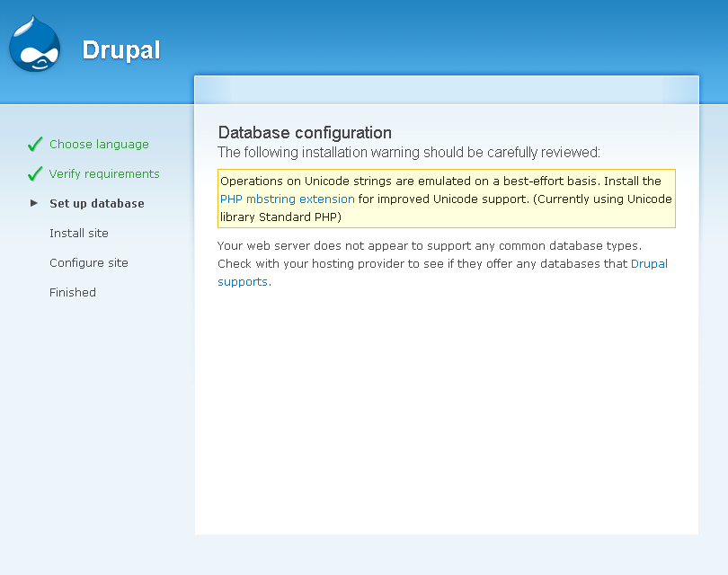Select the Verify requirements step
728x575 pixels.
(104, 174)
